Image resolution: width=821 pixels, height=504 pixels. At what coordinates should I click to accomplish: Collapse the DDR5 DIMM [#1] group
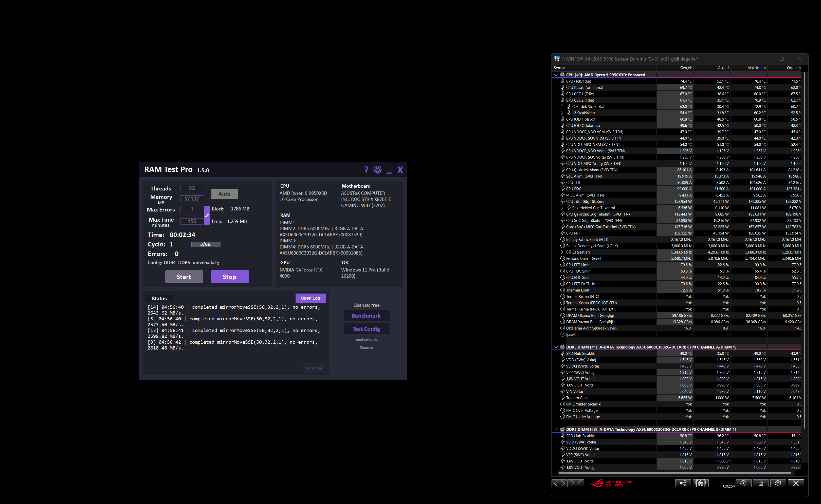pos(556,347)
